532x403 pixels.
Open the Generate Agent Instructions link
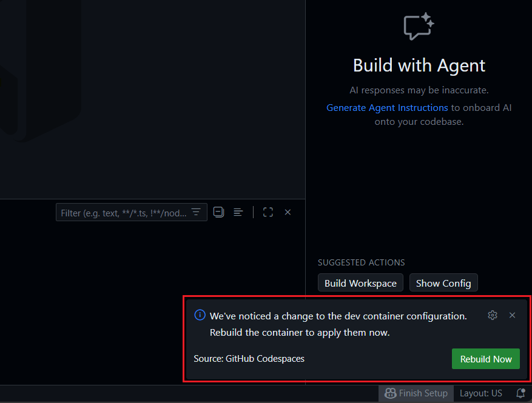(x=387, y=107)
